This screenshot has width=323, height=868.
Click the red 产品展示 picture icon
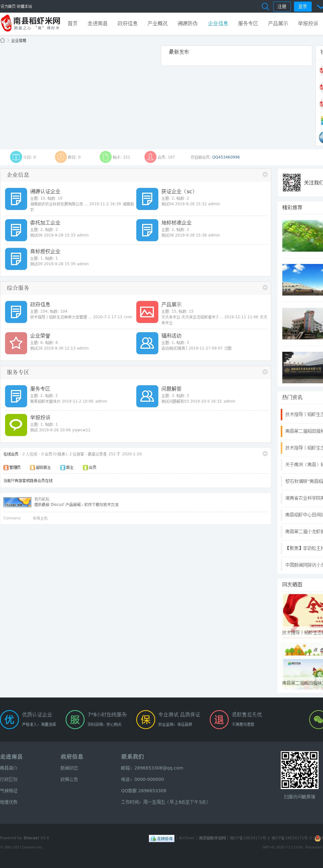coord(147,312)
